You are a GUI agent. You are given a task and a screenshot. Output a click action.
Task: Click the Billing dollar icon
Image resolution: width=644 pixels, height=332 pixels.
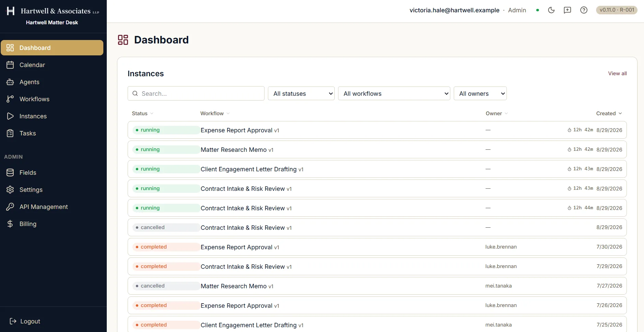point(10,224)
